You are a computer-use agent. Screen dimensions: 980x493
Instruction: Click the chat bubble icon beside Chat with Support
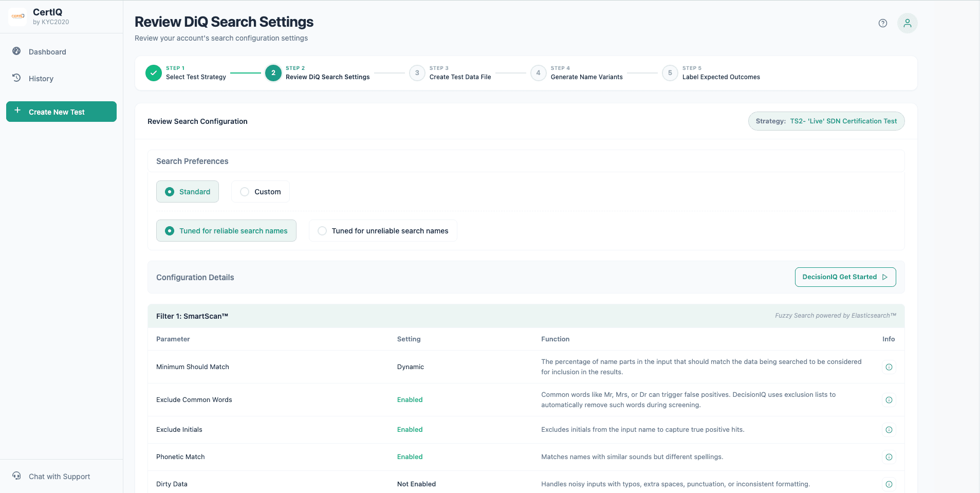[16, 476]
